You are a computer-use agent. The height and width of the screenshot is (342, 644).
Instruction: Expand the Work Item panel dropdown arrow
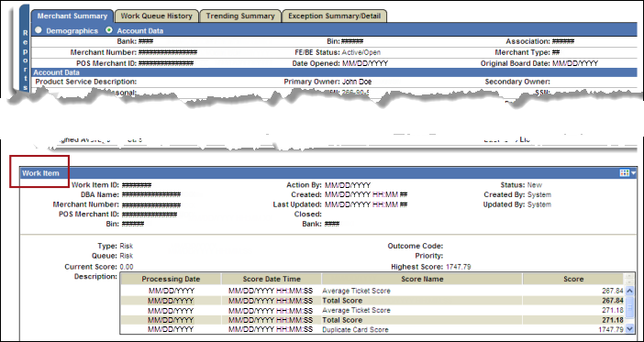tap(633, 173)
